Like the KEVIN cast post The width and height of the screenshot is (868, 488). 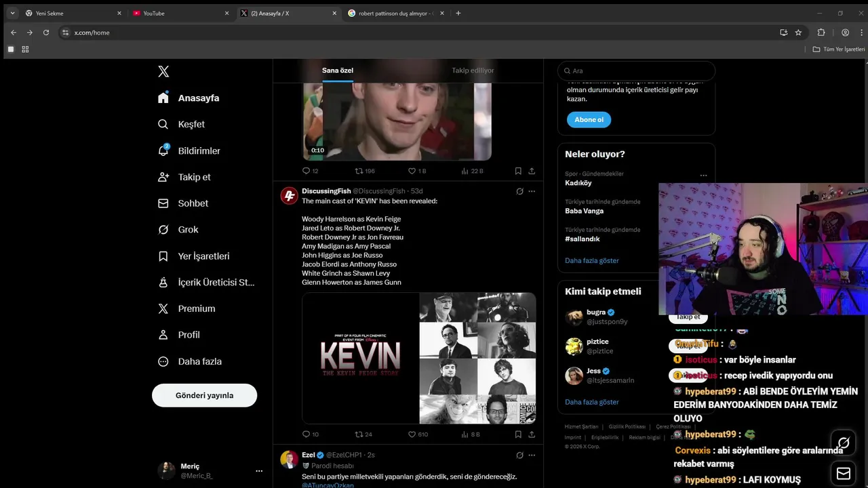coord(418,434)
